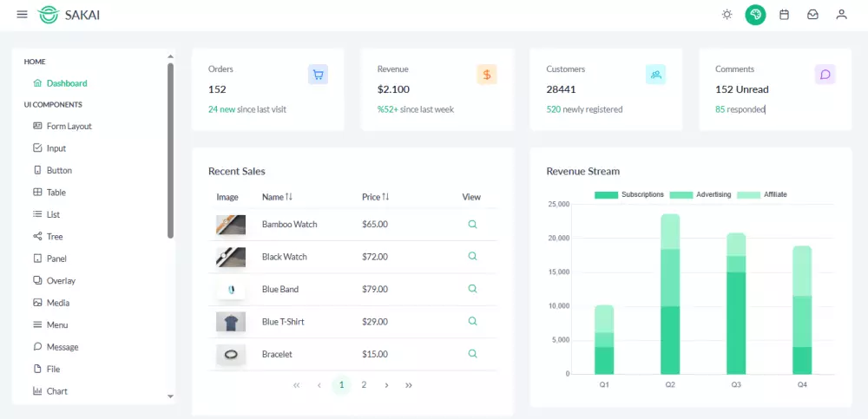Click the Q1 bar in Revenue Stream

[x=604, y=339]
